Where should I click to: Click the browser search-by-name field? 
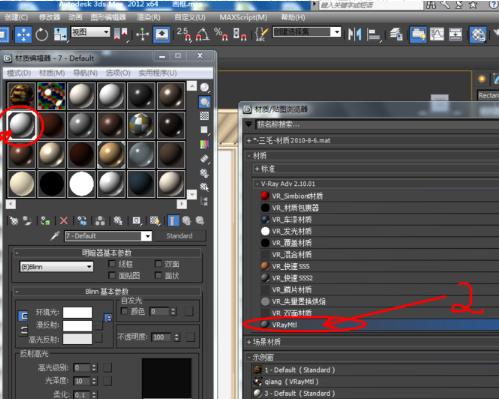point(377,125)
